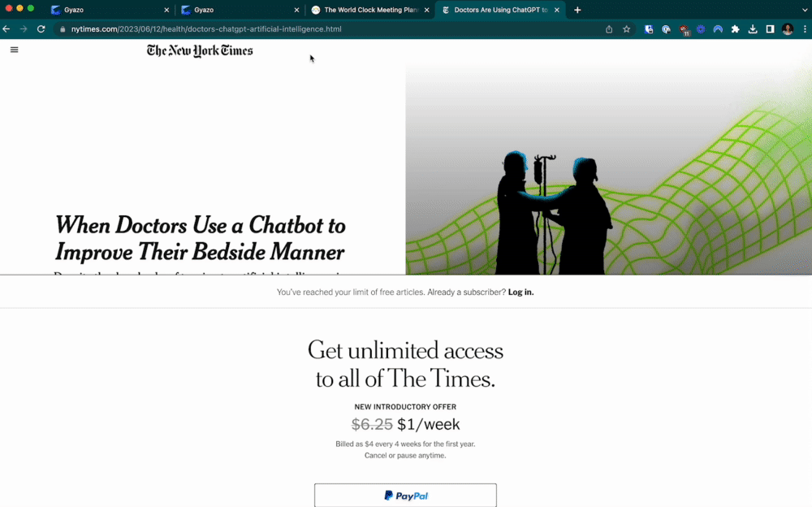Click the Log in link
This screenshot has width=812, height=507.
520,292
